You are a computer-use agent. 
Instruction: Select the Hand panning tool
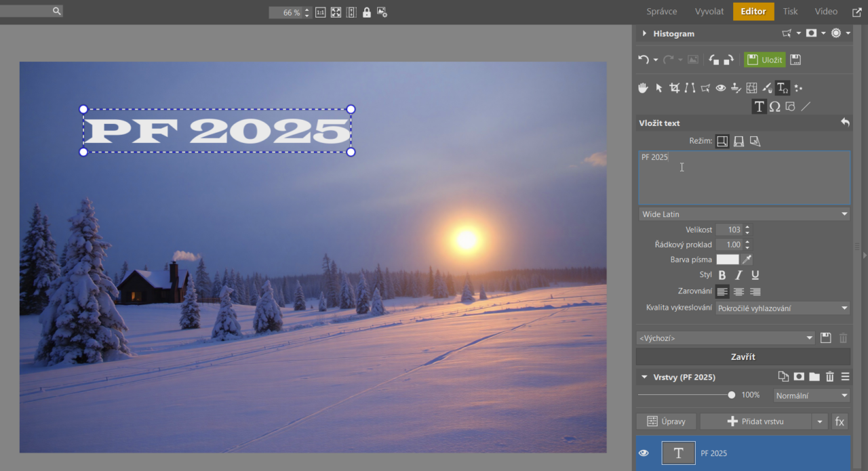click(x=643, y=87)
